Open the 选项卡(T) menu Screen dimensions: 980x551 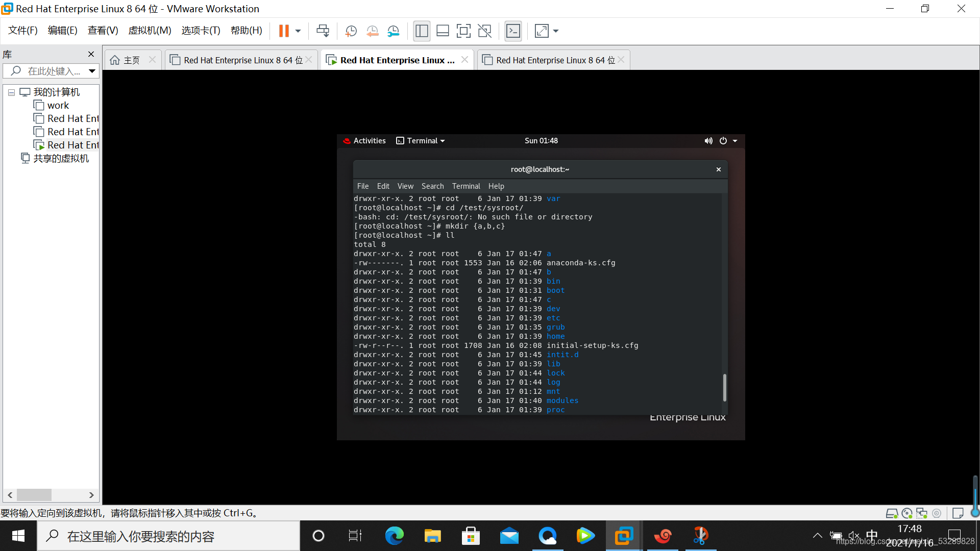(x=201, y=31)
